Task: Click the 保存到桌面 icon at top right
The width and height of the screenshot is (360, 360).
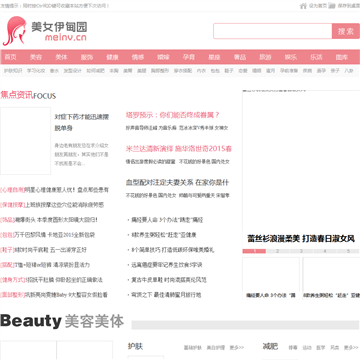Action: 332,6
